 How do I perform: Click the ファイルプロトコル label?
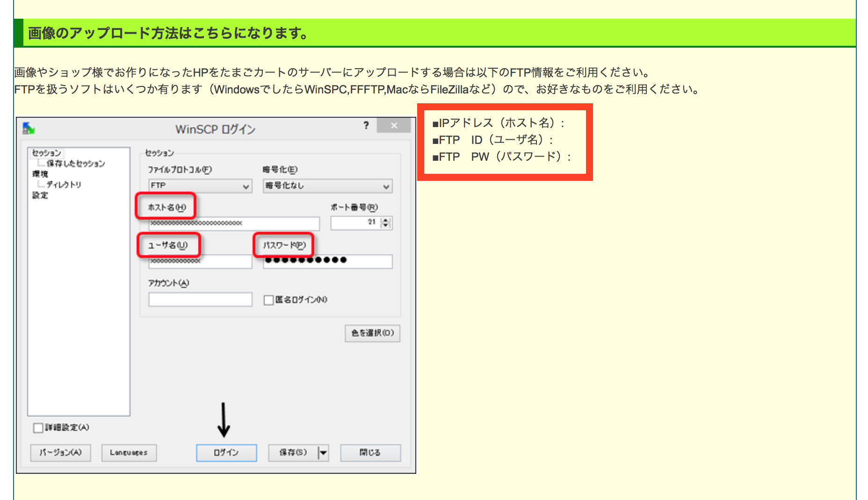click(180, 170)
